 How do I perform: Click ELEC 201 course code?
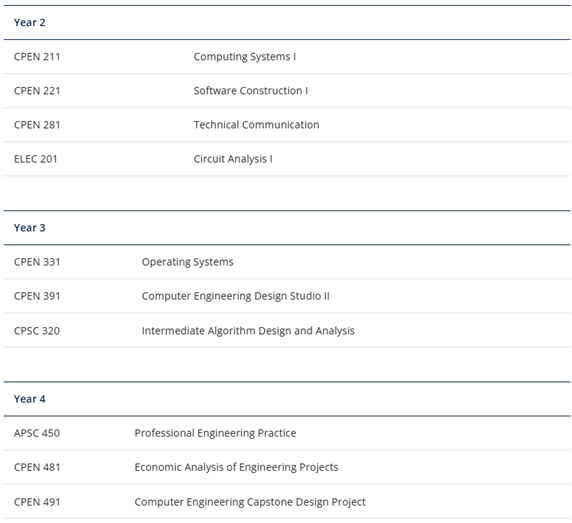coord(35,159)
